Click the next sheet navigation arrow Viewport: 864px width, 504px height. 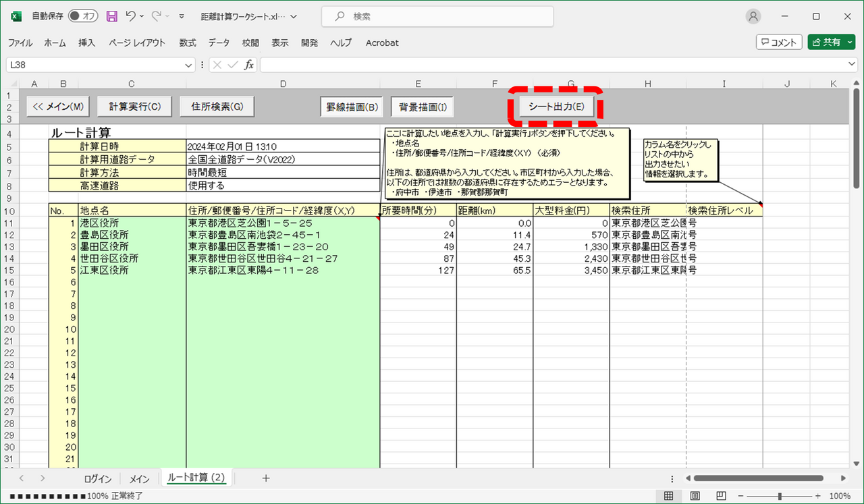tap(43, 478)
